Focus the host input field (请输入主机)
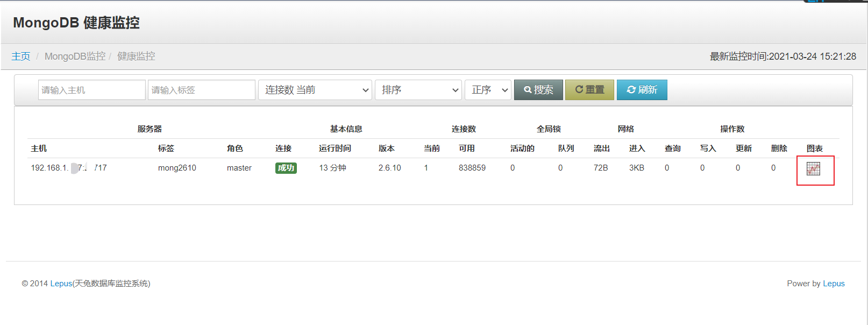Image resolution: width=868 pixels, height=325 pixels. (91, 90)
